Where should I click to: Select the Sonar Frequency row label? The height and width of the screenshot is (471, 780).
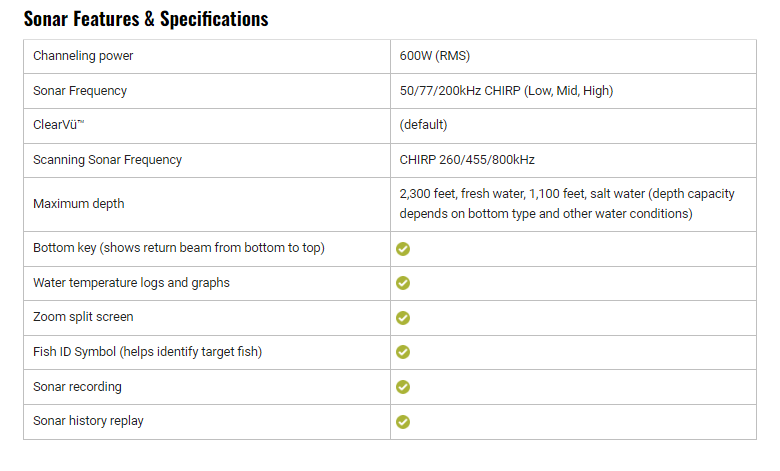[80, 91]
